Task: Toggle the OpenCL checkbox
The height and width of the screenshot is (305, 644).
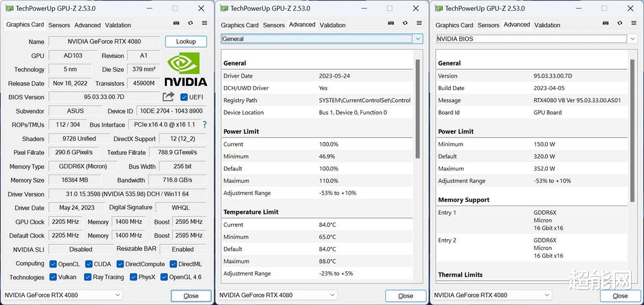Action: coord(53,264)
